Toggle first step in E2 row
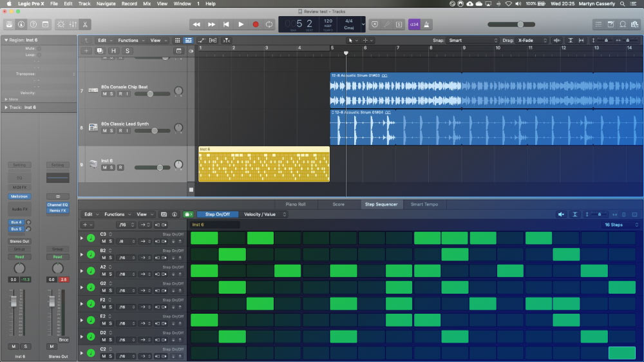 (204, 320)
